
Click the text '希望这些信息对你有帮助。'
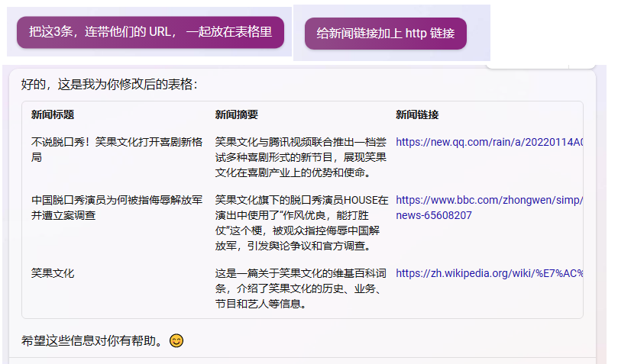coord(93,341)
